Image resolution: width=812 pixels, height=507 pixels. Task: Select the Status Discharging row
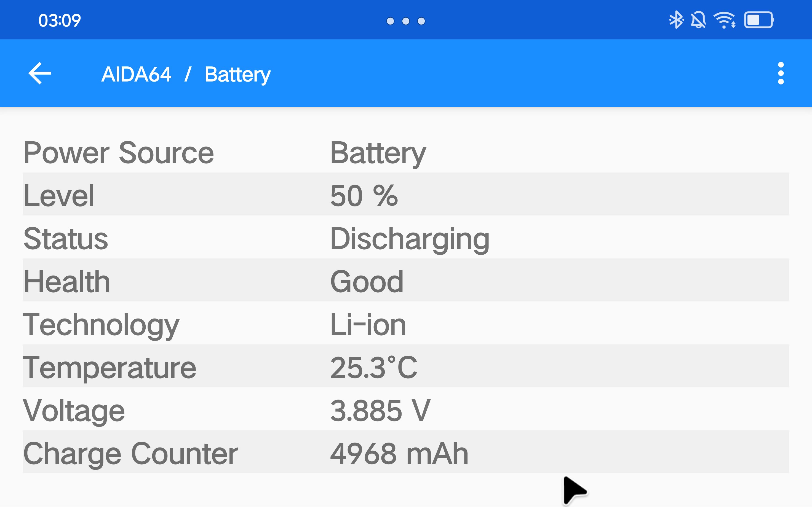tap(406, 238)
